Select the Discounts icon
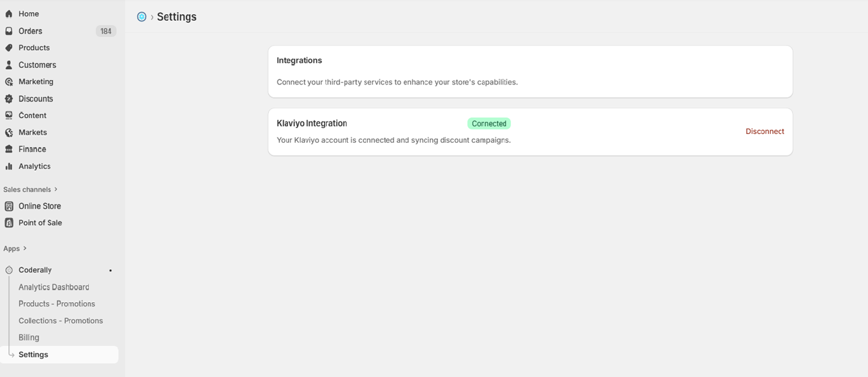This screenshot has width=868, height=377. click(8, 98)
